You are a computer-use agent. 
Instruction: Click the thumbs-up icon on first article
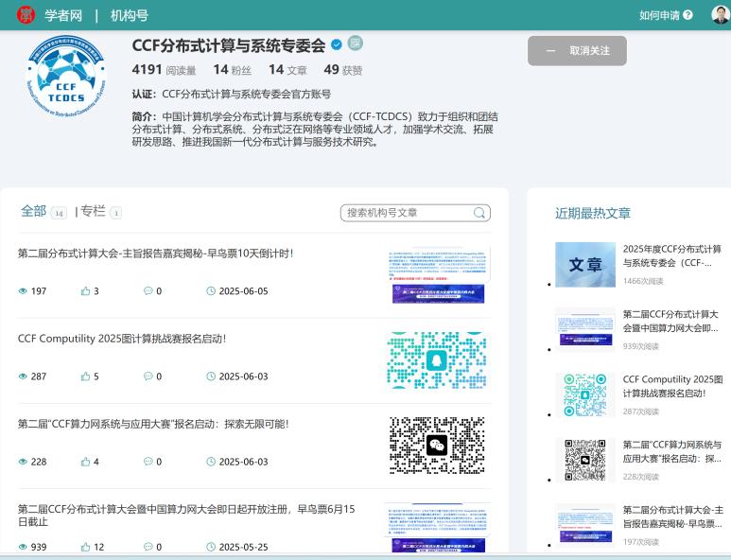(x=85, y=291)
